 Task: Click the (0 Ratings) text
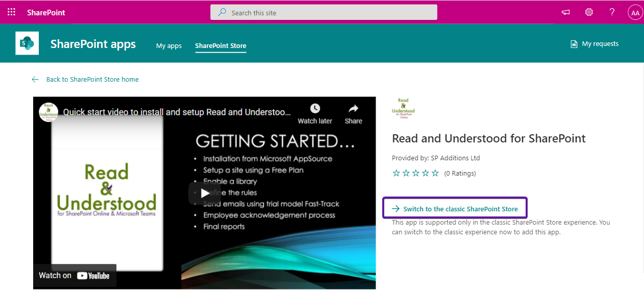(x=460, y=174)
